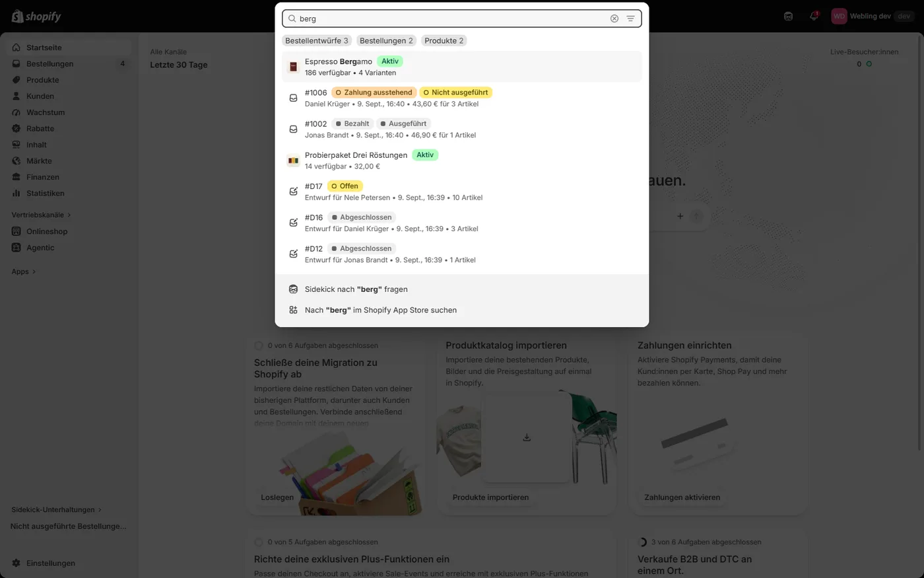
Task: Click the draft icon beside #D16
Action: (x=294, y=223)
